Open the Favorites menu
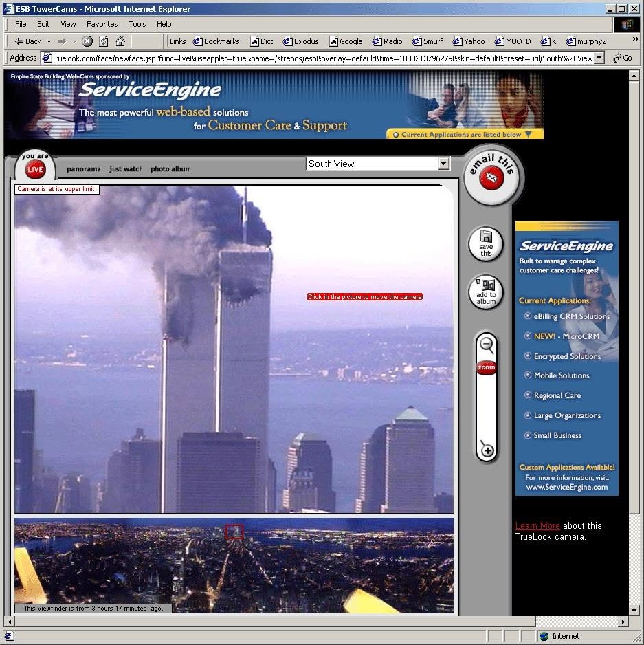Viewport: 644px width, 645px height. pos(102,24)
